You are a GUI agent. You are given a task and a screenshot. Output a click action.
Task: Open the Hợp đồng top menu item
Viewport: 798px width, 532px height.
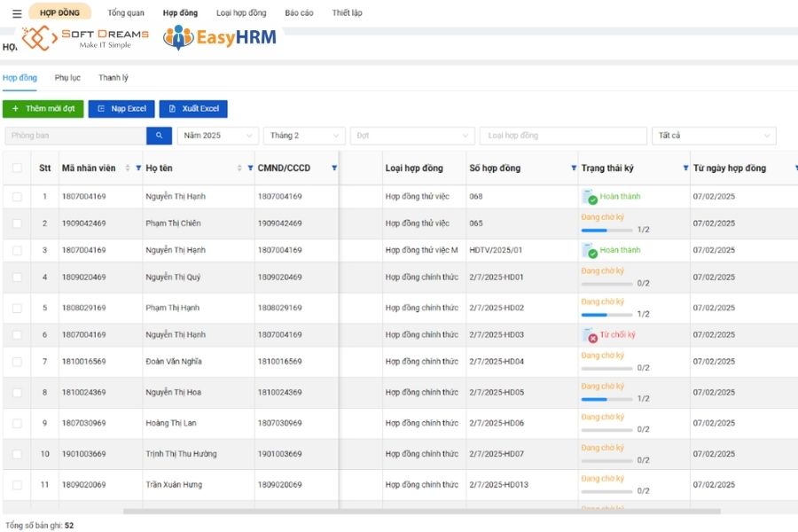(180, 13)
